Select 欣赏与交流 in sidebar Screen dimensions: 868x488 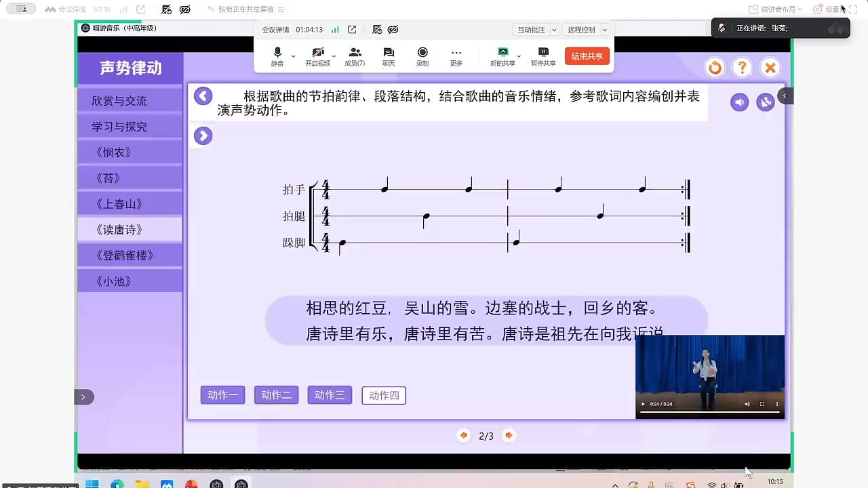[x=130, y=101]
